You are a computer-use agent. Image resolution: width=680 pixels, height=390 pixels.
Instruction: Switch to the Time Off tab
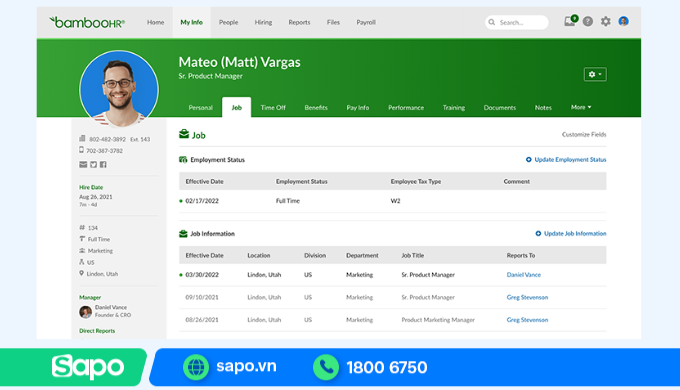tap(273, 108)
